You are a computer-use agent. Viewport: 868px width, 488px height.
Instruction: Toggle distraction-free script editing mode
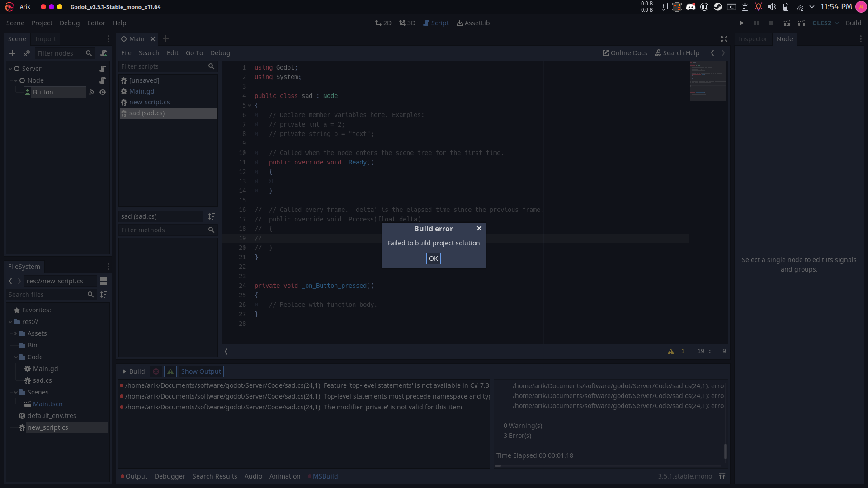coord(723,39)
